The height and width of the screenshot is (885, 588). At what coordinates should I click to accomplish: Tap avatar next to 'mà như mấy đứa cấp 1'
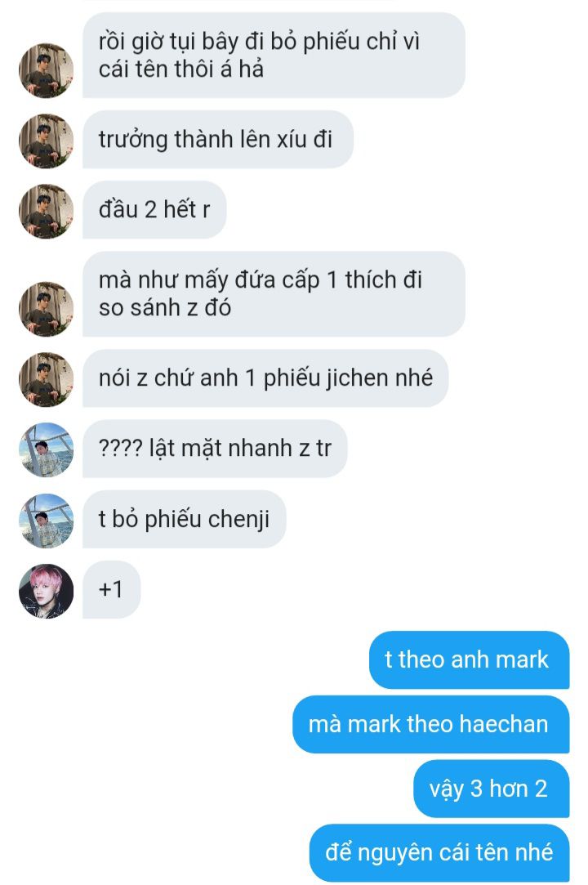47,309
